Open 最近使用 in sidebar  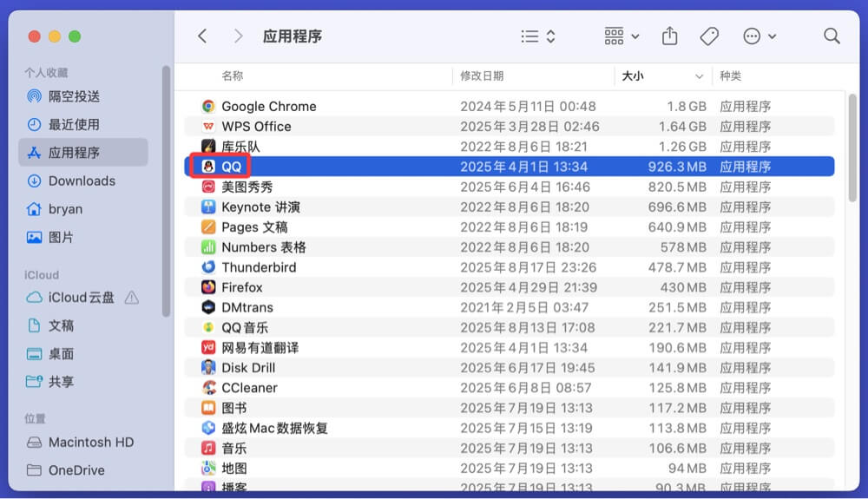pos(83,124)
